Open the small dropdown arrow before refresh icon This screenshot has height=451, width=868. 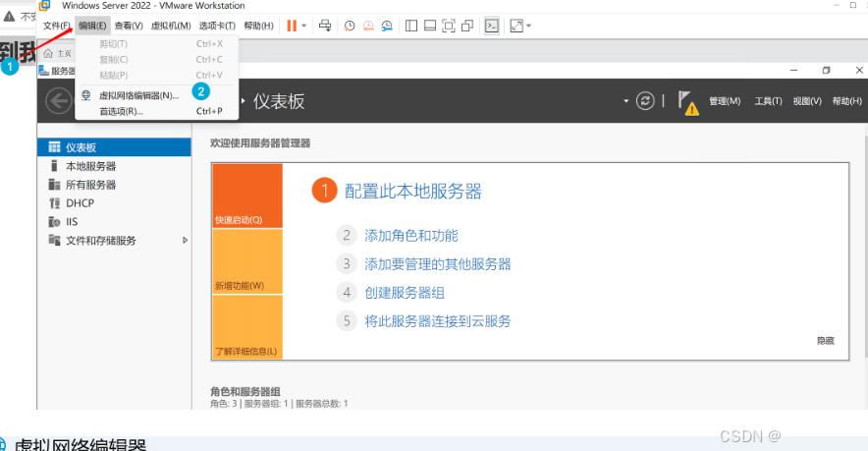click(626, 101)
